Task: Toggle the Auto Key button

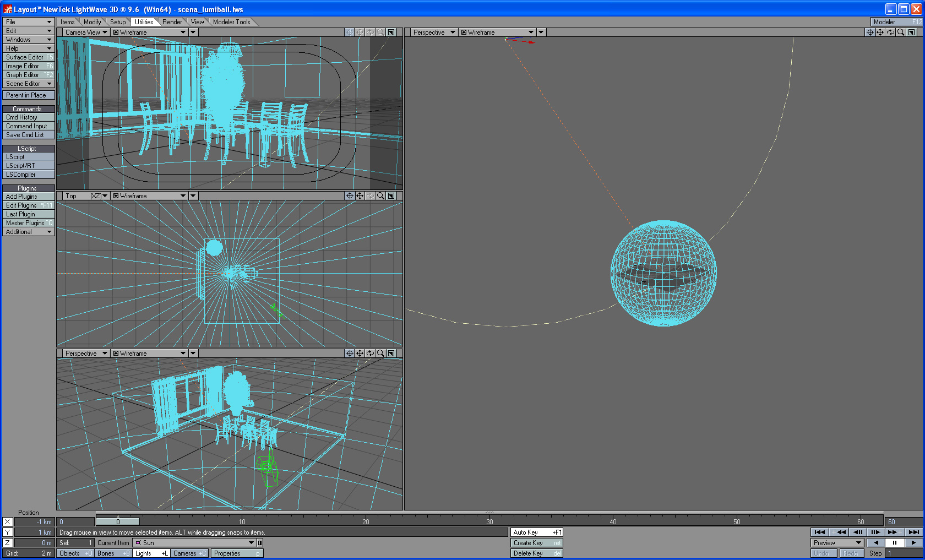Action: click(537, 532)
